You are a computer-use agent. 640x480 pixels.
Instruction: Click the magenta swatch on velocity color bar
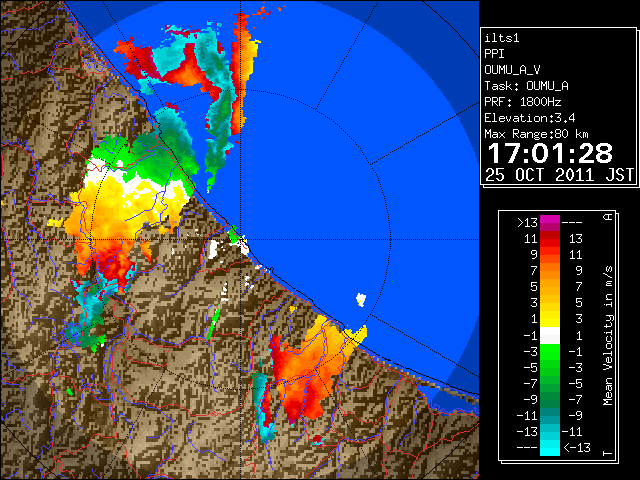click(550, 223)
